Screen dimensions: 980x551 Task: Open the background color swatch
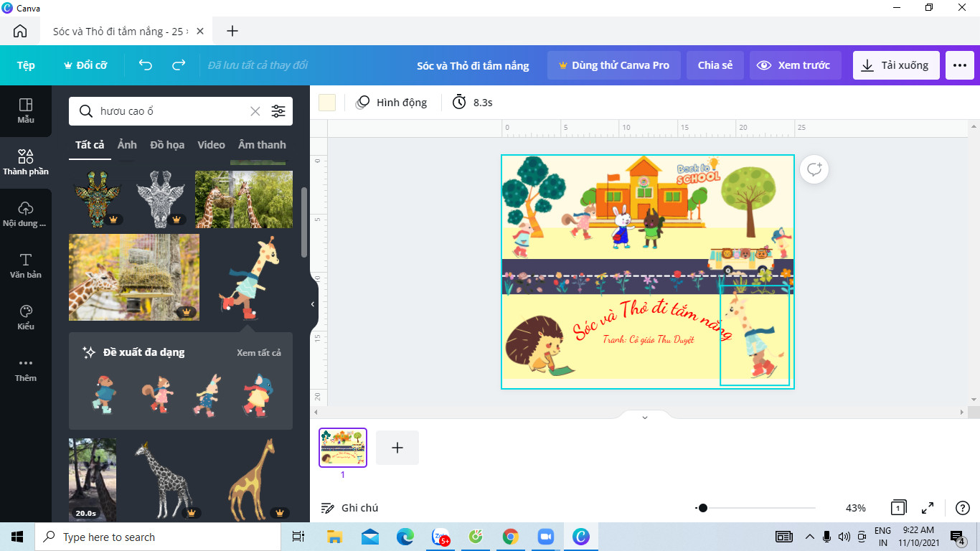327,103
